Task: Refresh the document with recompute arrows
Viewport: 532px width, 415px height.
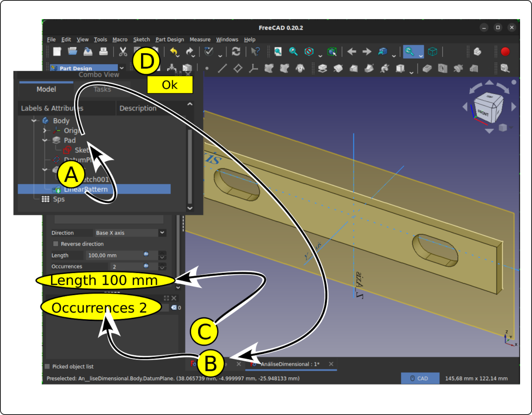Action: tap(236, 51)
